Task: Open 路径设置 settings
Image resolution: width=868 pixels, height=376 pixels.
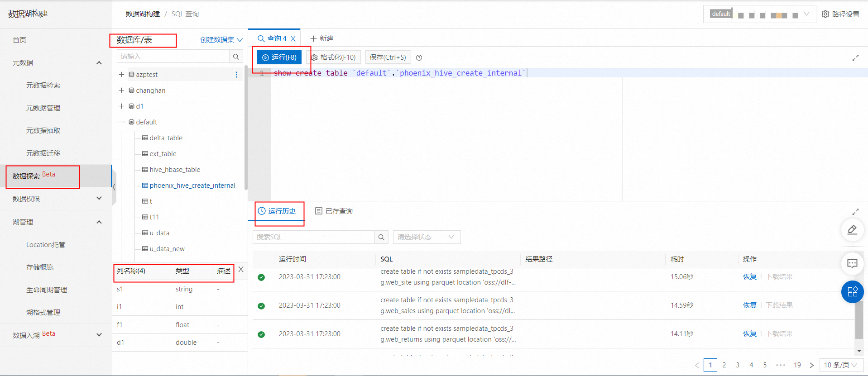Action: tap(840, 14)
